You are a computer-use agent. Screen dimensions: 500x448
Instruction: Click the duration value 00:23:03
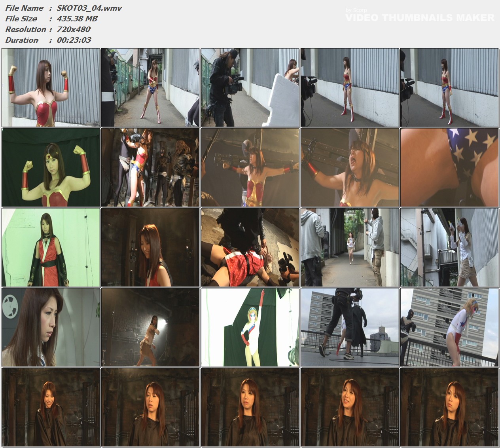74,40
